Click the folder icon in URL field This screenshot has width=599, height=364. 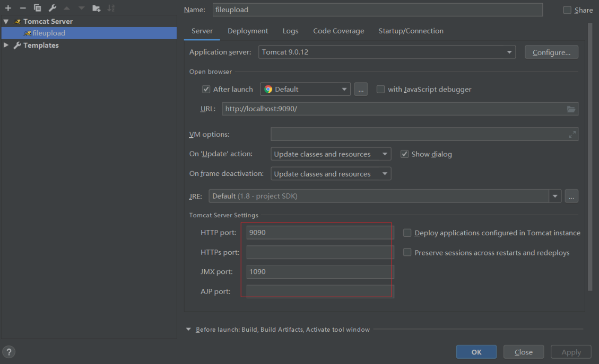[x=571, y=109]
